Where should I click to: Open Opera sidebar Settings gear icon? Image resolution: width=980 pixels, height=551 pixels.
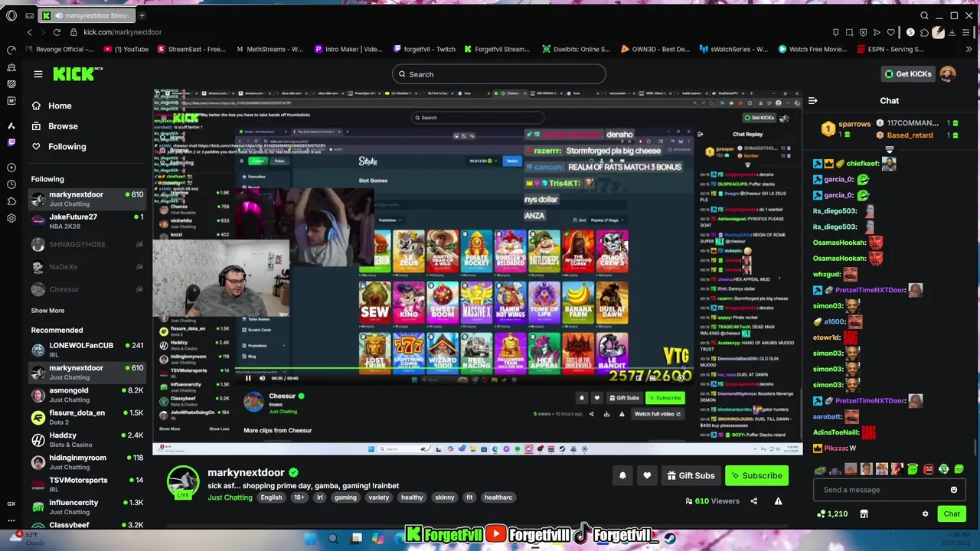pos(11,218)
